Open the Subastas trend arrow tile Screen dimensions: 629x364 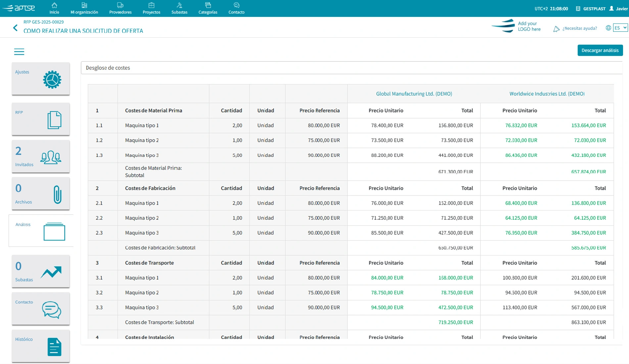tap(41, 272)
